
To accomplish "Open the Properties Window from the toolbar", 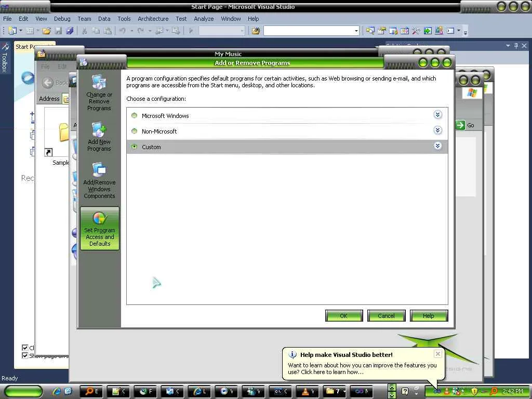I will (x=382, y=31).
